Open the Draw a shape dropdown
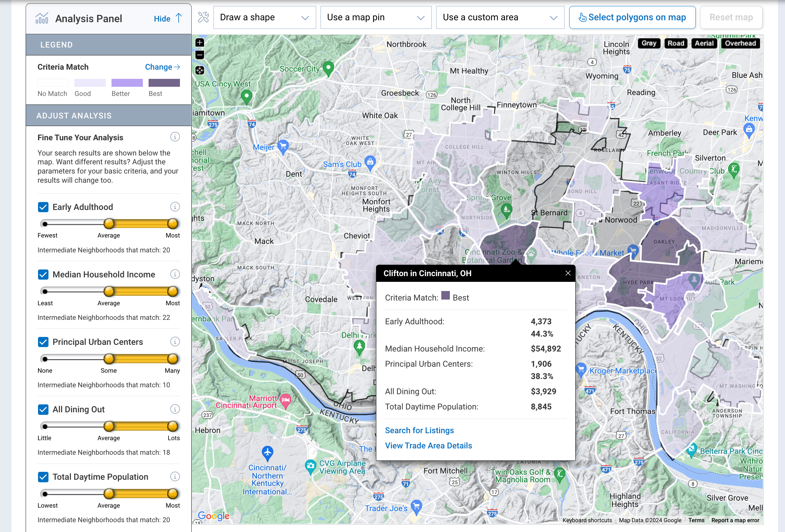The width and height of the screenshot is (785, 532). [x=265, y=17]
